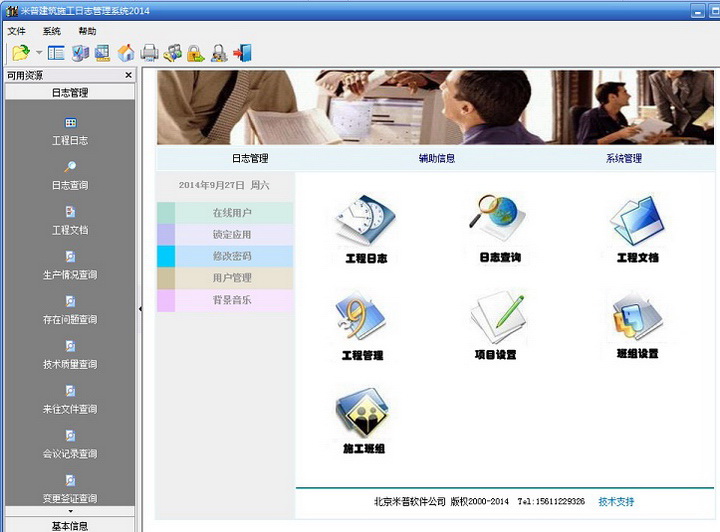The width and height of the screenshot is (720, 532).
Task: Select the 日志管理 sidebar group header
Action: pos(70,92)
